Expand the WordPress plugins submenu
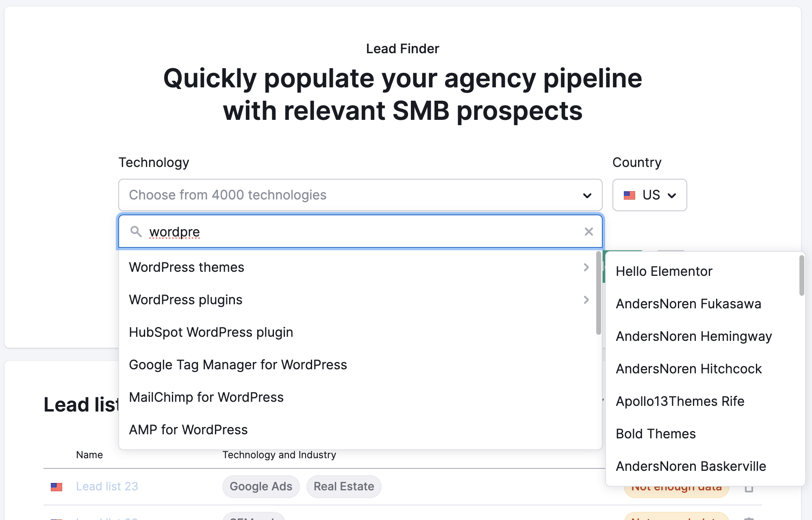This screenshot has height=520, width=812. (586, 300)
